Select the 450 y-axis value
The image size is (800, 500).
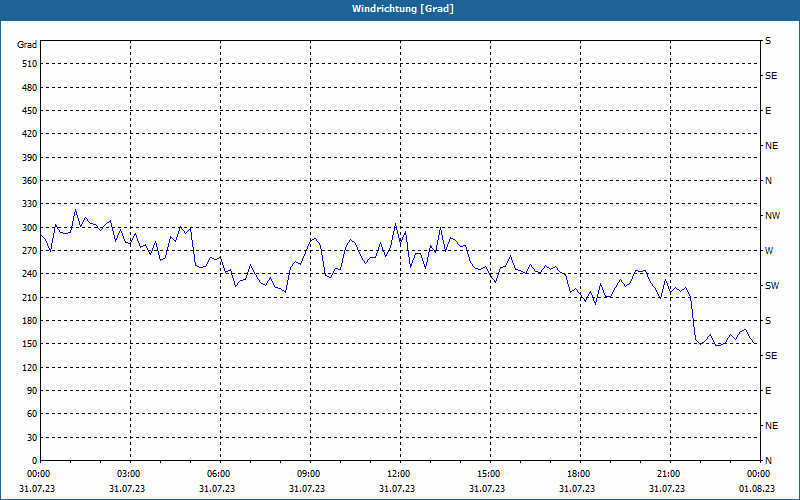coord(30,111)
